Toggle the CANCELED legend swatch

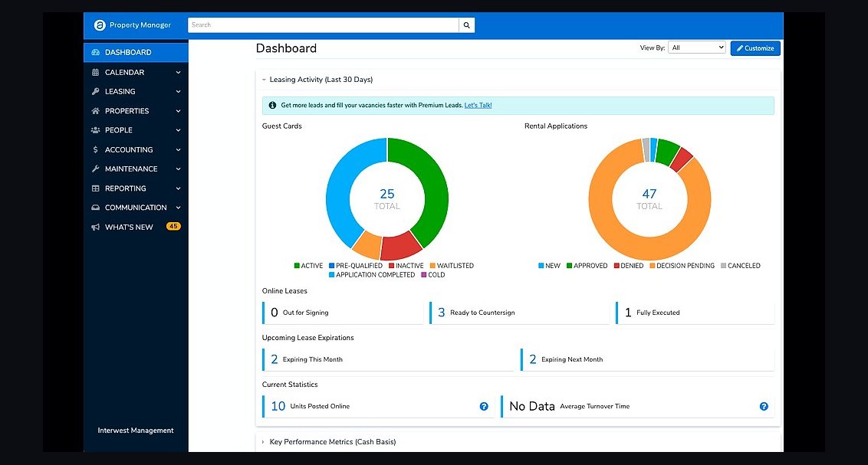724,266
